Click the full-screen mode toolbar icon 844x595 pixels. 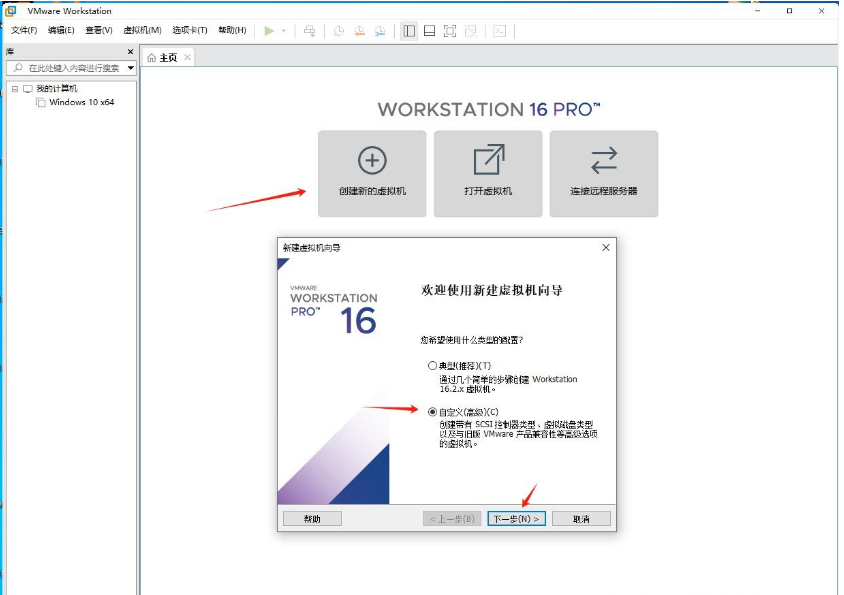[451, 29]
